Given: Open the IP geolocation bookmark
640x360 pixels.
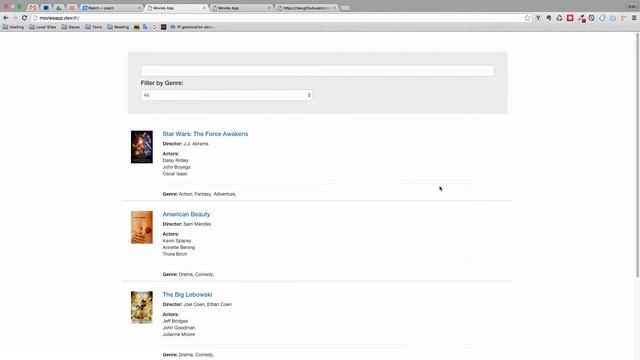Looking at the screenshot, I should click(192, 27).
